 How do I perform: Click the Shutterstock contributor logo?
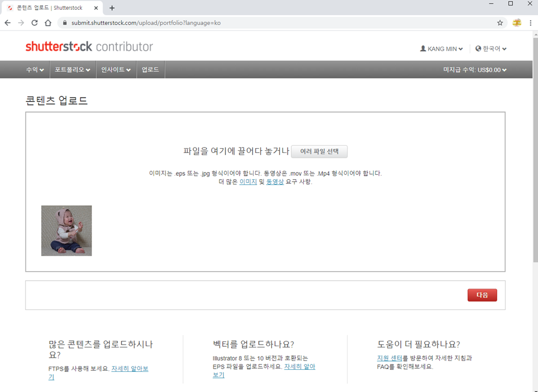(89, 47)
